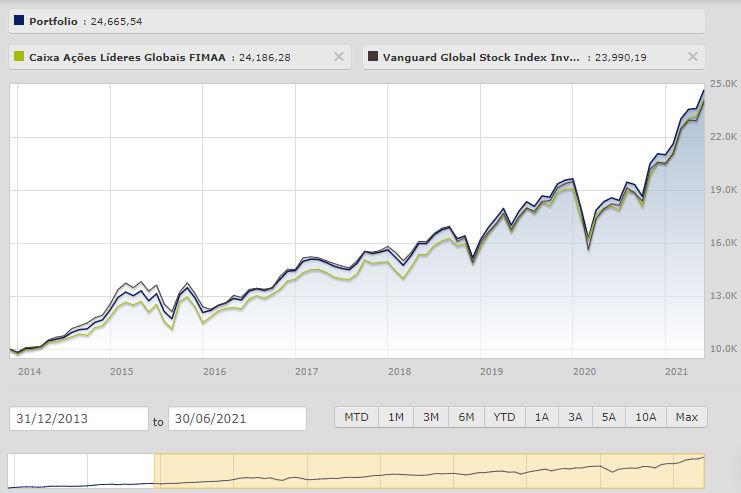Select the 3M time range
Viewport: 741px width, 493px height.
pyautogui.click(x=431, y=417)
